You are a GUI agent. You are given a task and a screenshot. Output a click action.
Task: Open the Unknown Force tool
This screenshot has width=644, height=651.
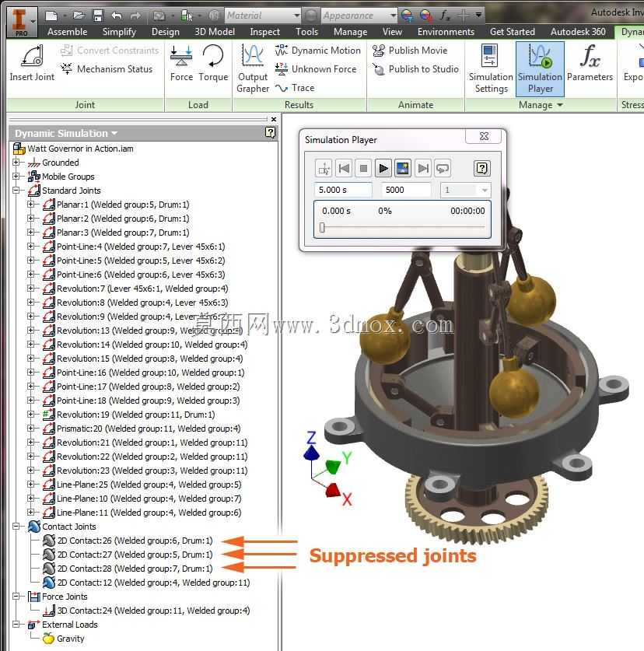click(x=316, y=69)
